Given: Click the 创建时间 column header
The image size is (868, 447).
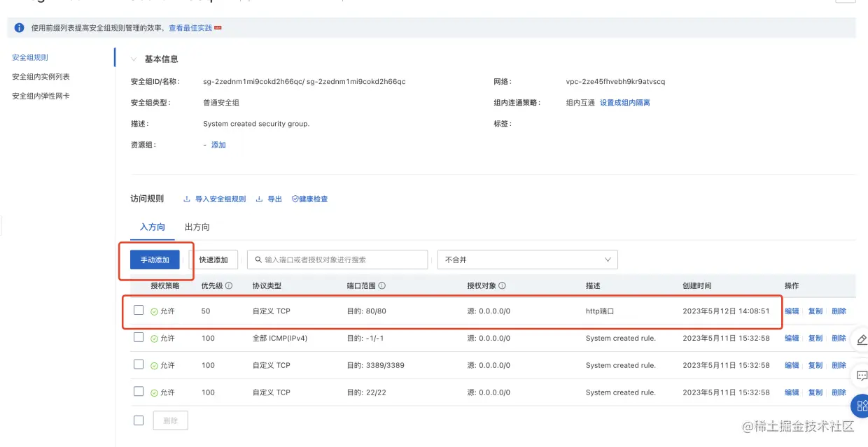Looking at the screenshot, I should [697, 286].
